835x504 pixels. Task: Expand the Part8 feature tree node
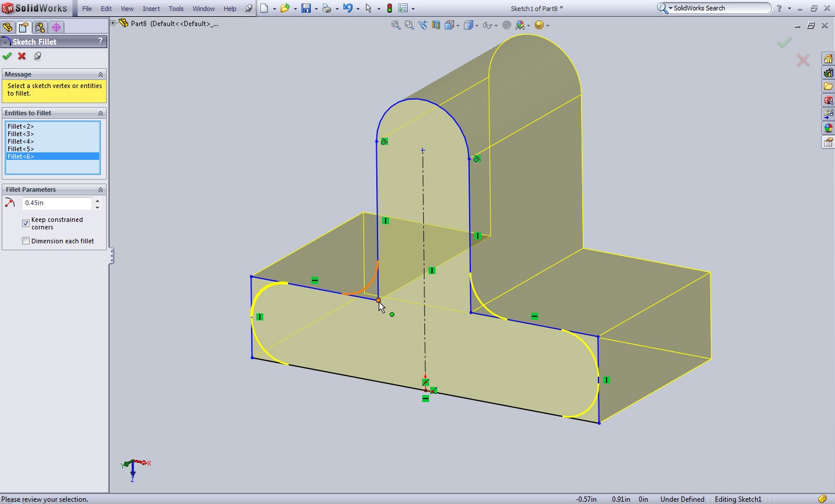tap(114, 23)
